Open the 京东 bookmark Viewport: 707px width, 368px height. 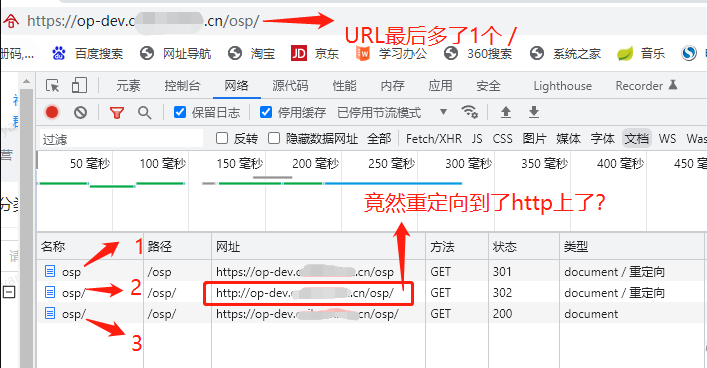coord(315,54)
